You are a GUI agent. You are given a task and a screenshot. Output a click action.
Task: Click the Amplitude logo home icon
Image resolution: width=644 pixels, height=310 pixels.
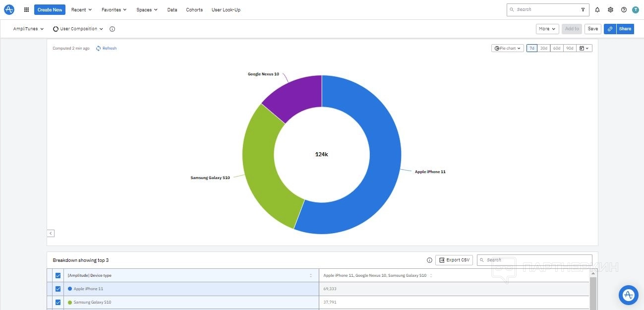tap(9, 9)
